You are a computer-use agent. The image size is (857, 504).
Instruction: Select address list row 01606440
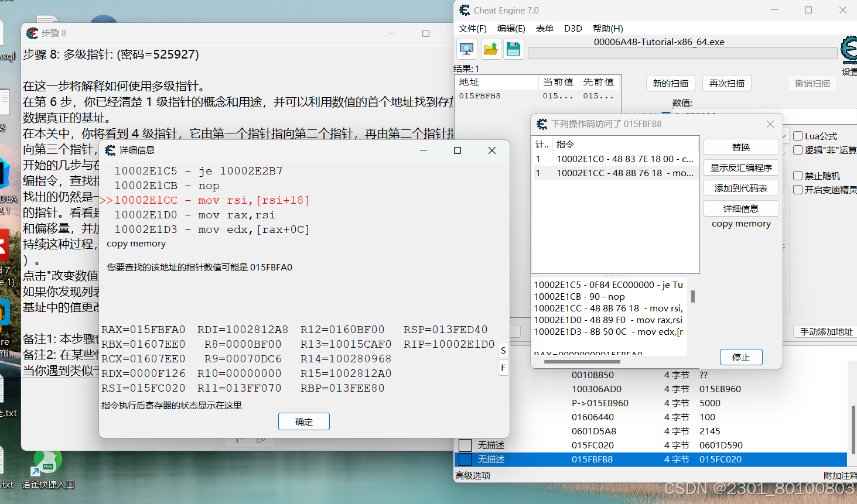[x=650, y=417]
